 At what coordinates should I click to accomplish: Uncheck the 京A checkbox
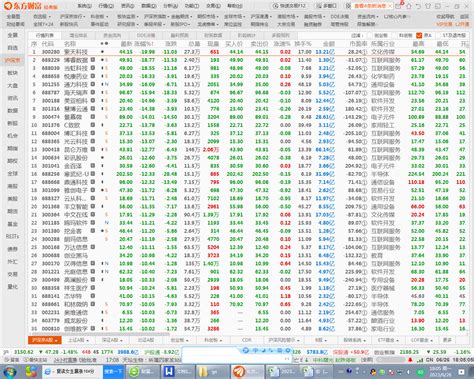pos(419,35)
